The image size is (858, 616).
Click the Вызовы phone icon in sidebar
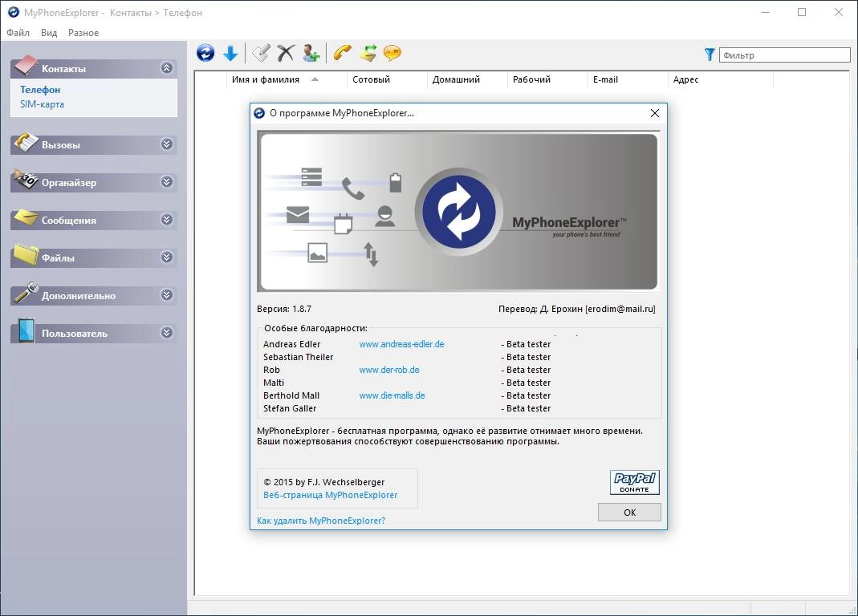pos(26,142)
